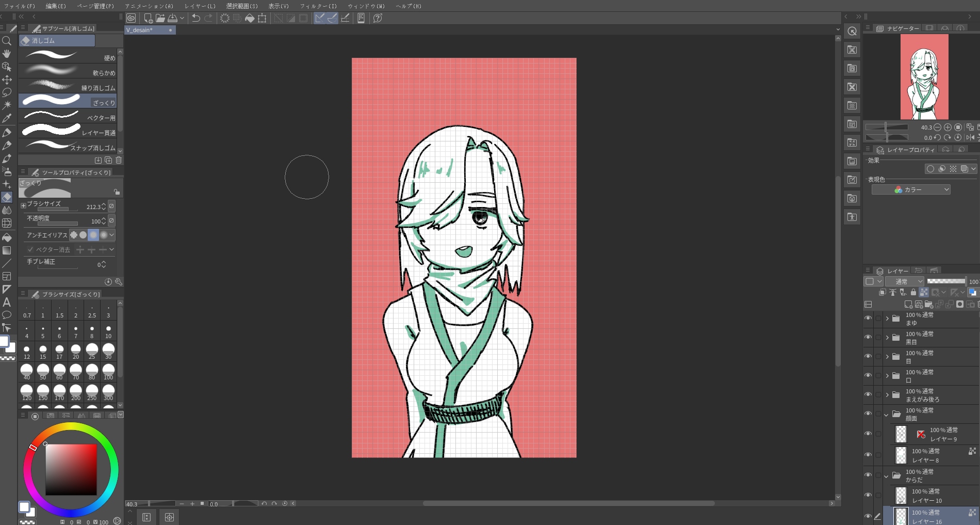Select the Zoom tool

[7, 42]
